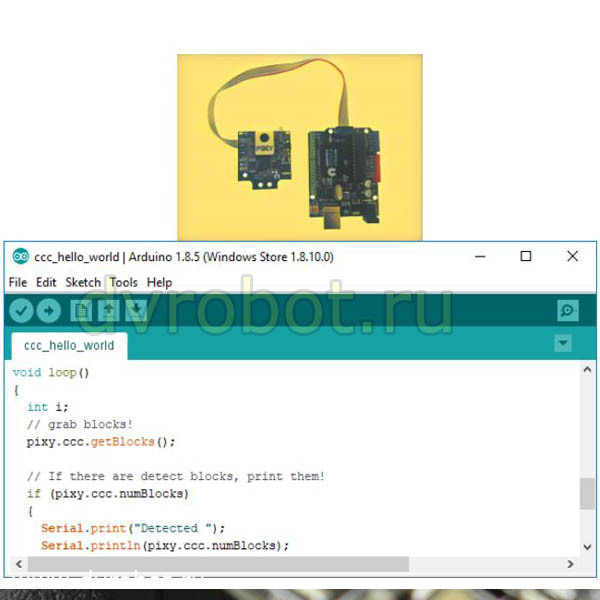Click the Save sketch down-arrow icon

(x=136, y=310)
